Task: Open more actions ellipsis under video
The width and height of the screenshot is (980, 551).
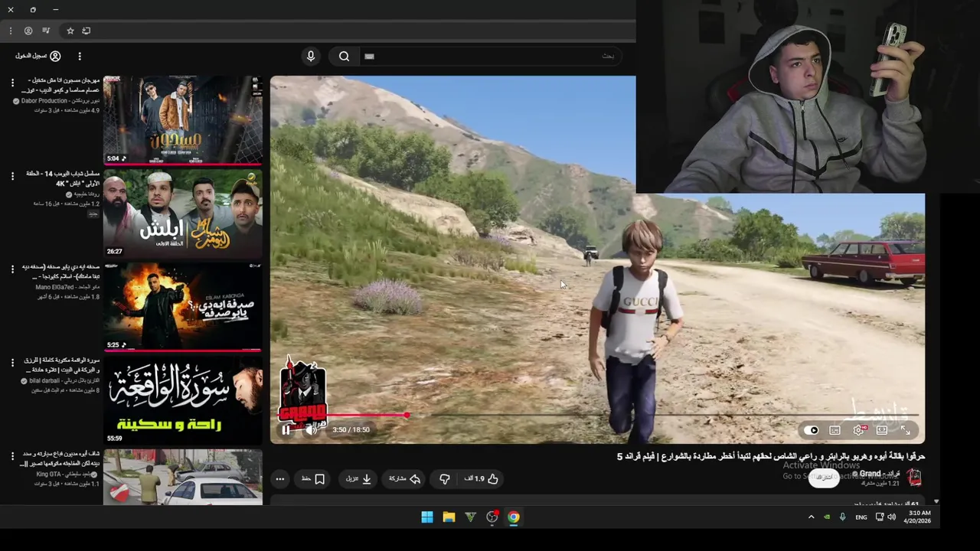Action: (x=279, y=479)
